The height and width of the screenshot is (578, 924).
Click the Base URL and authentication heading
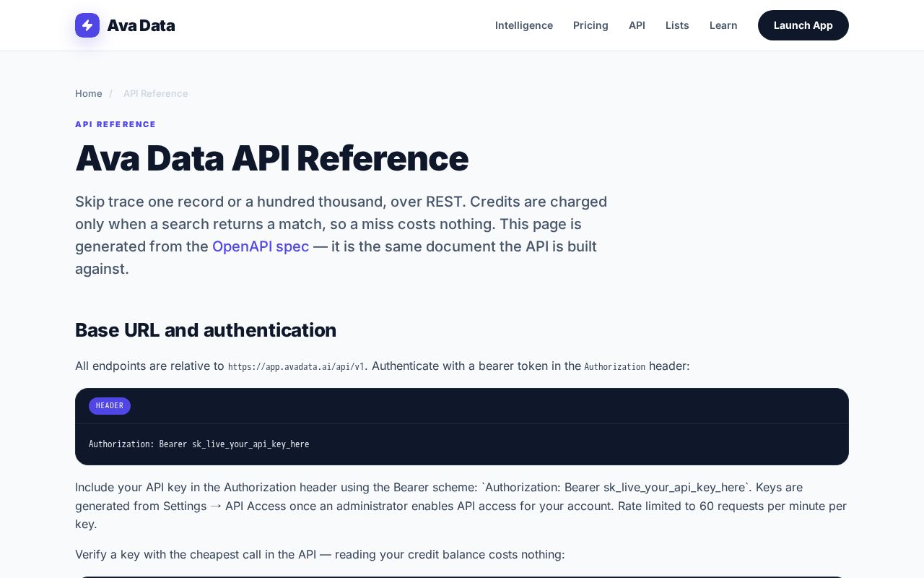click(206, 330)
